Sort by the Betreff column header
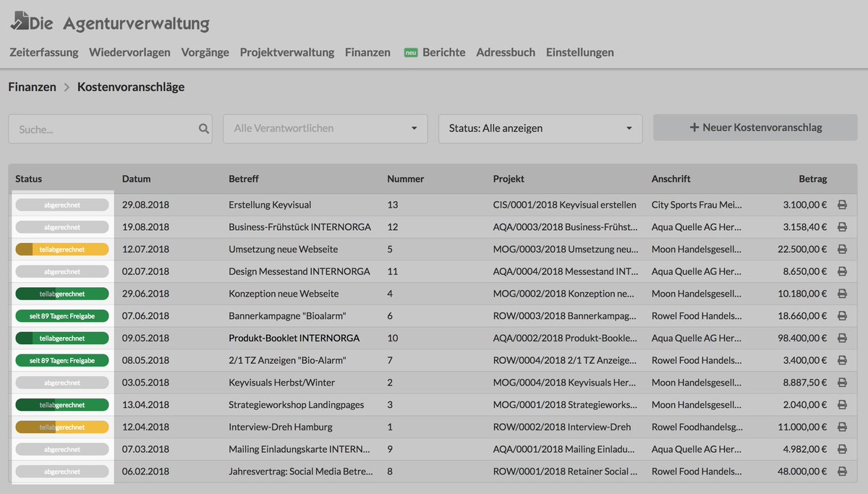The width and height of the screenshot is (868, 494). click(244, 179)
